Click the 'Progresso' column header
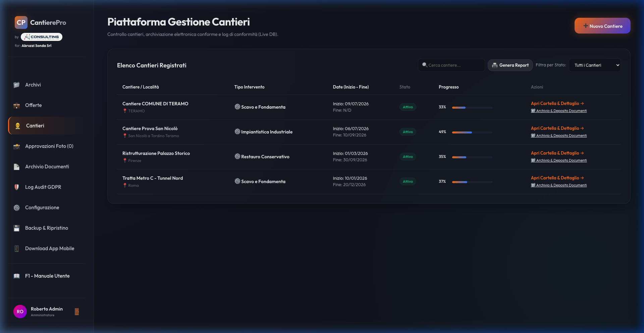The height and width of the screenshot is (333, 644). (x=448, y=87)
